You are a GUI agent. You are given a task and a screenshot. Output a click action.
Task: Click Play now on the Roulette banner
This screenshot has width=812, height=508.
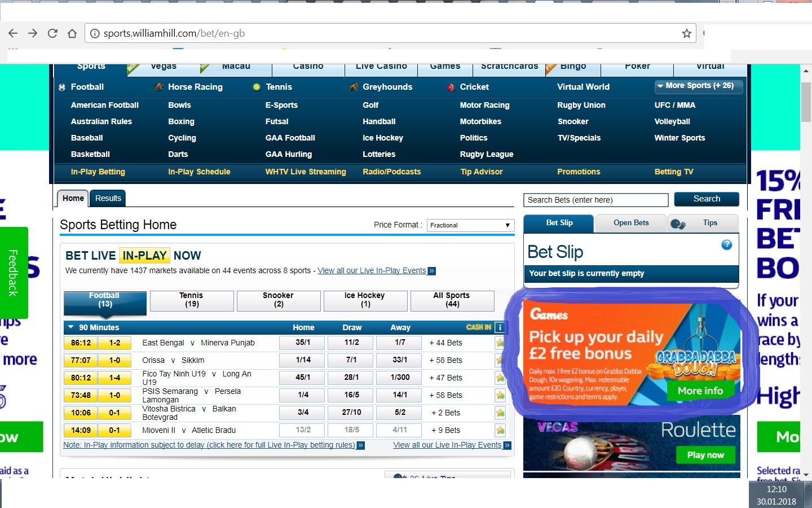pyautogui.click(x=705, y=455)
